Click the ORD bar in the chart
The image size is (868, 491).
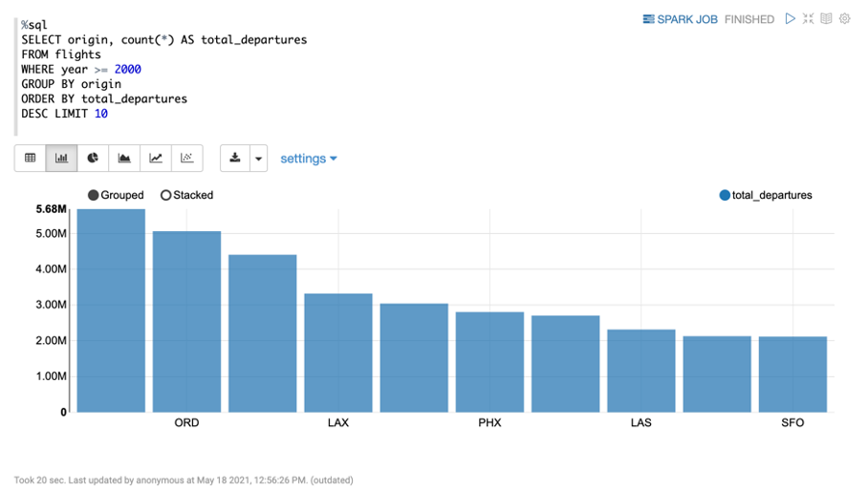pyautogui.click(x=186, y=322)
